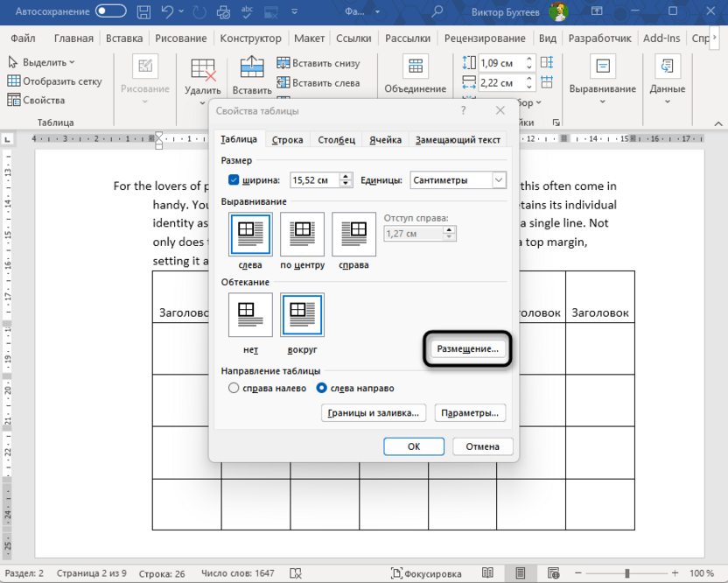Viewport: 728px width, 583px height.
Task: Click the status bar proofing icon
Action: pyautogui.click(x=296, y=573)
